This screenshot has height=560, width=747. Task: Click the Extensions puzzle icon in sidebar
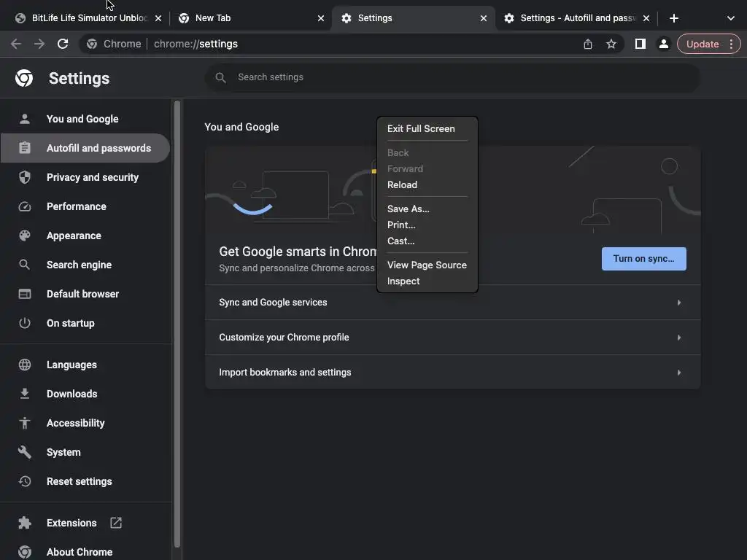[x=25, y=523]
